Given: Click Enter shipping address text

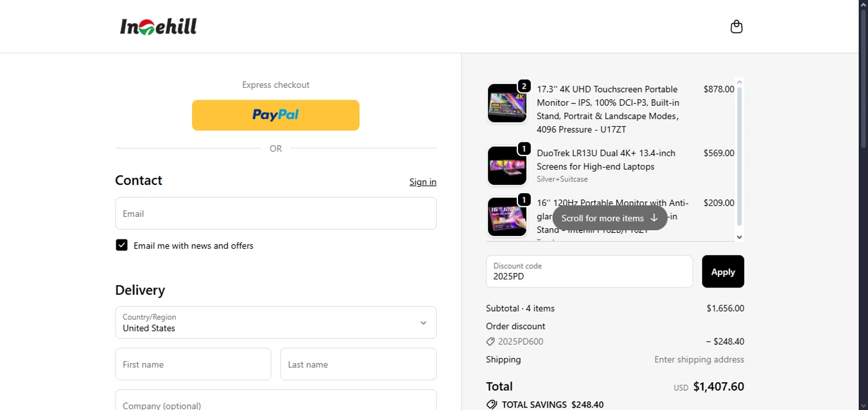Looking at the screenshot, I should (699, 360).
